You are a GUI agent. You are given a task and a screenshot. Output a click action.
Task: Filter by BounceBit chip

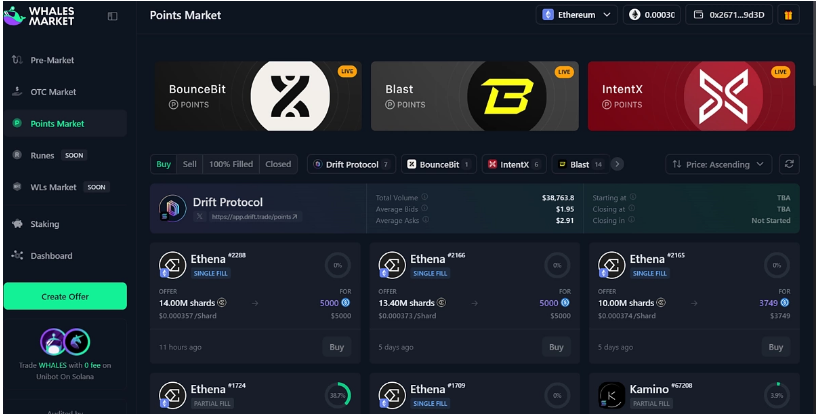tap(438, 164)
